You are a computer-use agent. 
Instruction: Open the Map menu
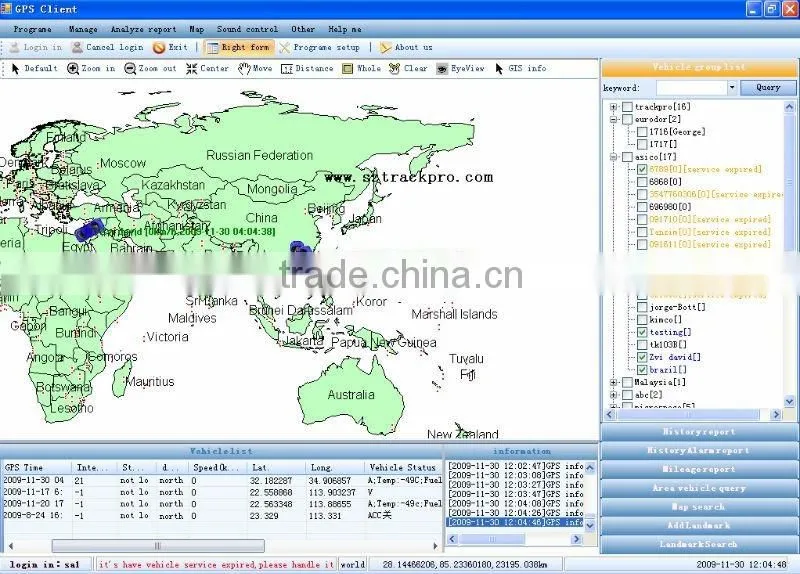(196, 30)
